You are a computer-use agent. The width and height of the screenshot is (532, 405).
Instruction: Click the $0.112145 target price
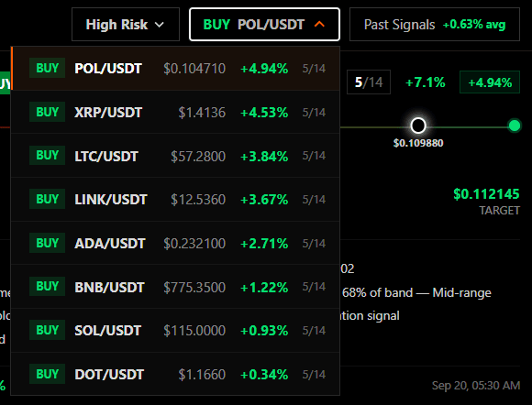click(486, 194)
